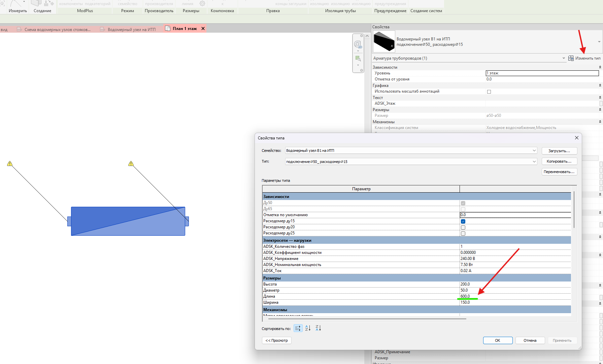Click plan view icon on План 1 этаж tab
The height and width of the screenshot is (364, 603).
coord(168,29)
